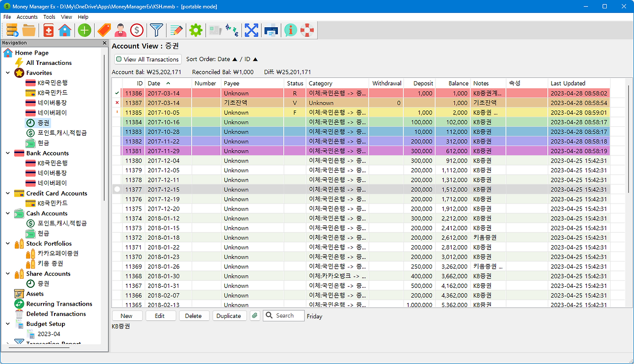Expand the Stock Portfolios section
The width and height of the screenshot is (634, 364).
point(7,243)
